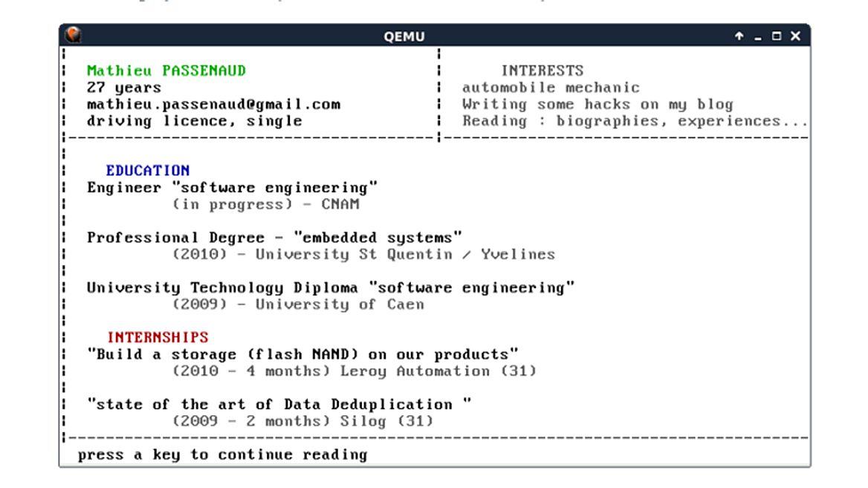Image resolution: width=868 pixels, height=488 pixels.
Task: Click the blue EDUCATION heading
Action: pyautogui.click(x=148, y=171)
